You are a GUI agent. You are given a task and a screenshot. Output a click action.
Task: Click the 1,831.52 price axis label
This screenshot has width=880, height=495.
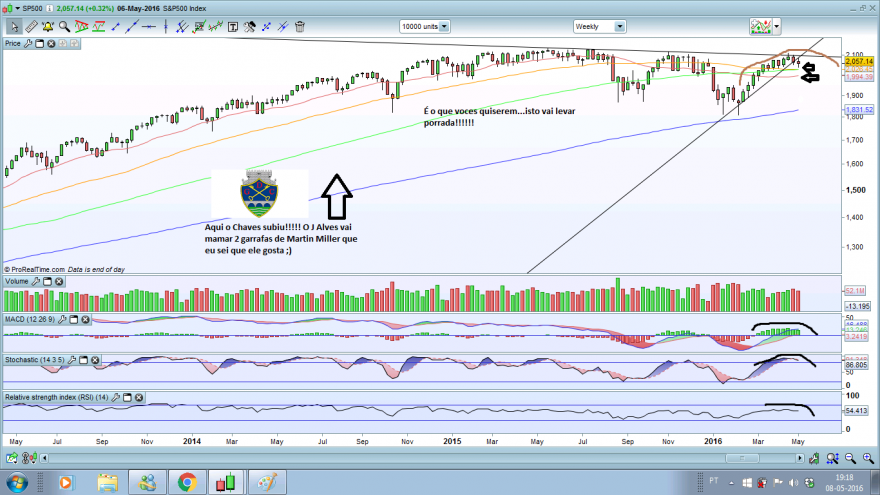coord(859,110)
